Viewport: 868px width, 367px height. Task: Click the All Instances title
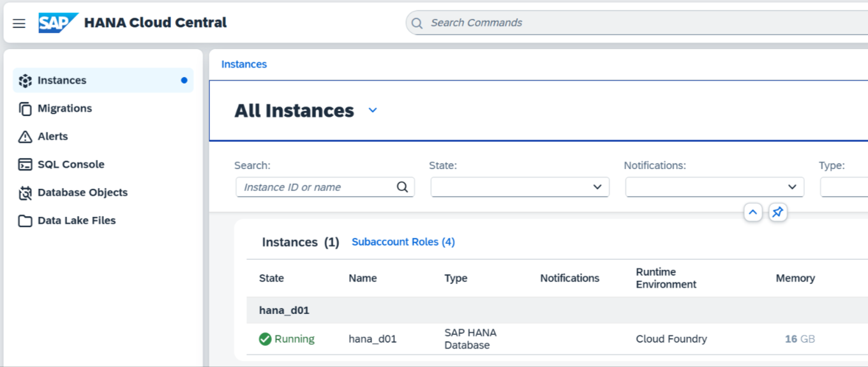(294, 110)
